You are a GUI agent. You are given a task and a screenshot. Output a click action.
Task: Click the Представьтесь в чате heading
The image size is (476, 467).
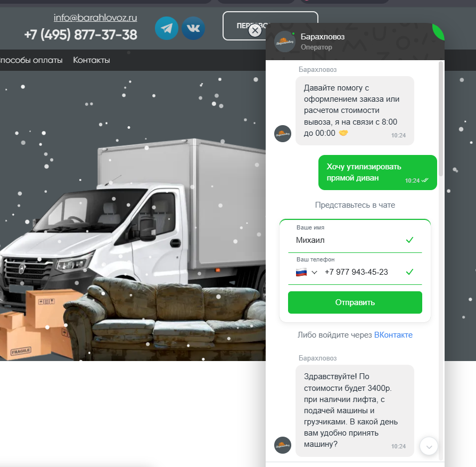pyautogui.click(x=355, y=205)
